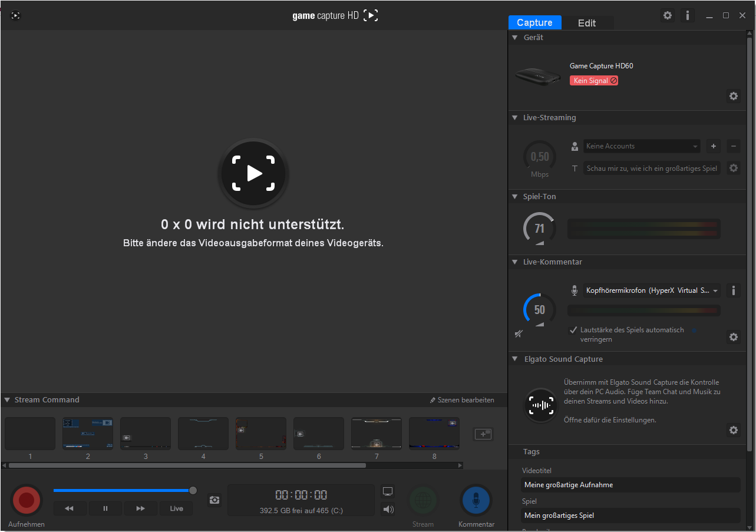Open Game Capture HD60 device settings gear

[734, 96]
